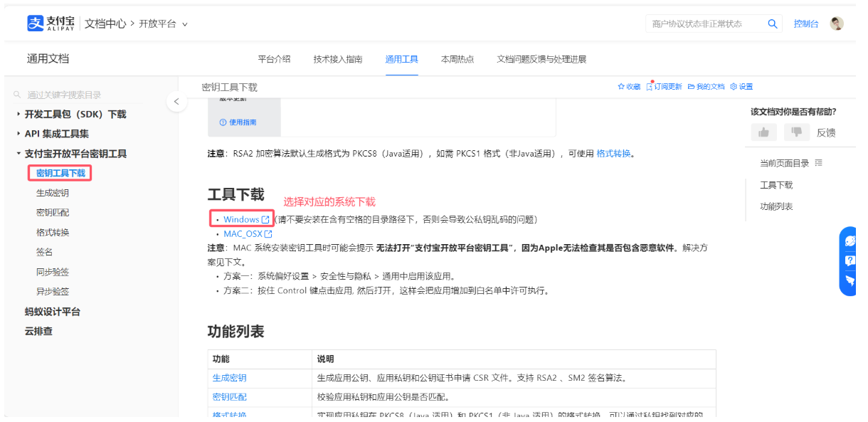Click 控制台 console link
Image resolution: width=868 pixels, height=422 pixels.
[806, 23]
